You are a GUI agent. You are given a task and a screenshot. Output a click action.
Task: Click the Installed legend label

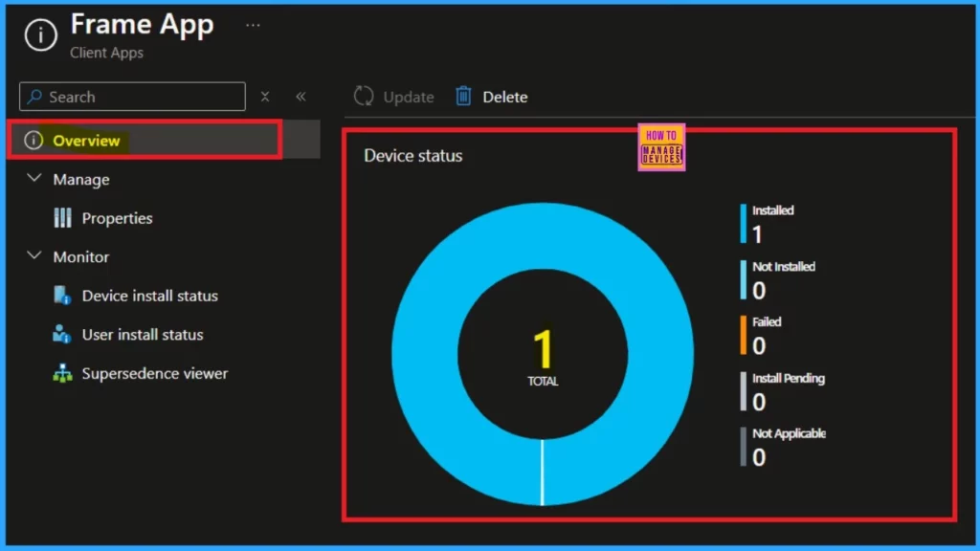(773, 210)
